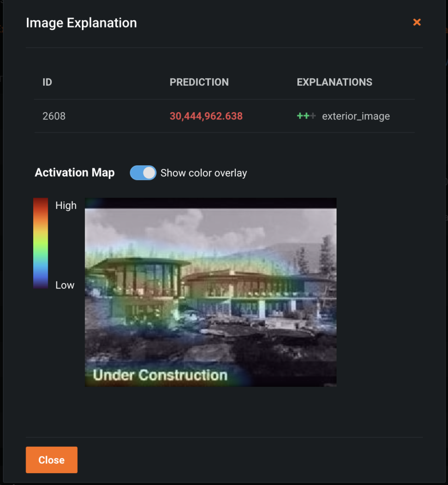Click the activation map house image
Image resolution: width=448 pixels, height=485 pixels.
(211, 292)
